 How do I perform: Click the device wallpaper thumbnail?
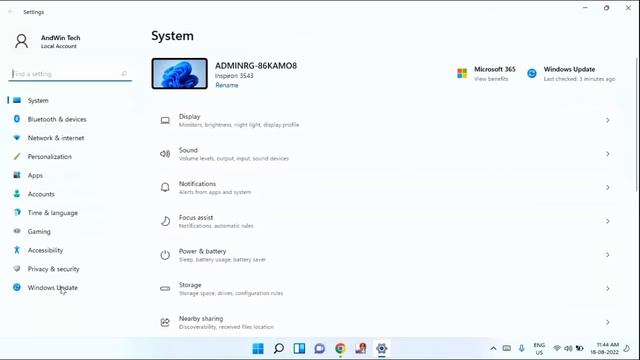[x=180, y=73]
